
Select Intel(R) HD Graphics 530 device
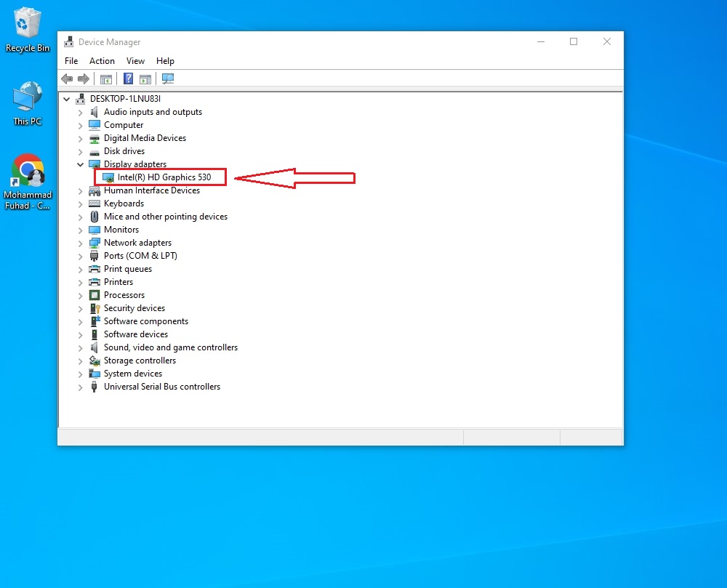(164, 177)
